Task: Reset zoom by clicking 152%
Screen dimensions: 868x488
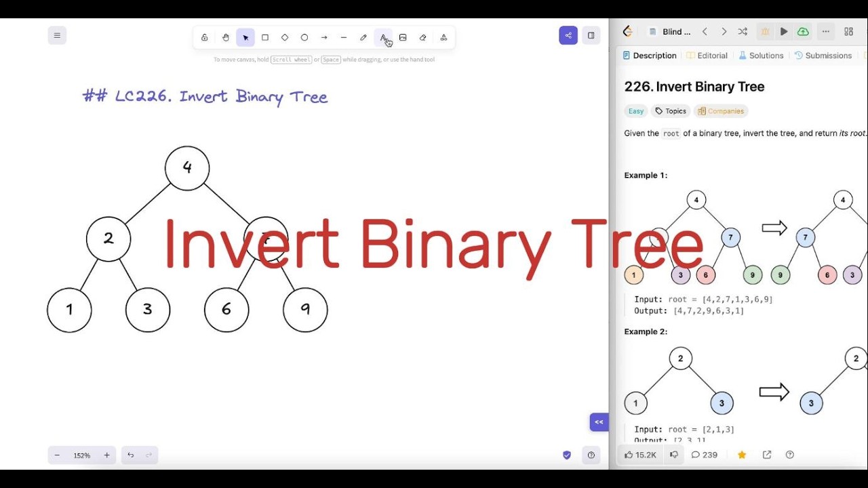Action: (82, 455)
